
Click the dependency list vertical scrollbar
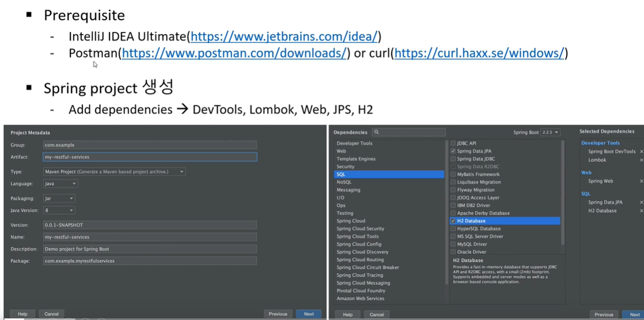(x=562, y=192)
